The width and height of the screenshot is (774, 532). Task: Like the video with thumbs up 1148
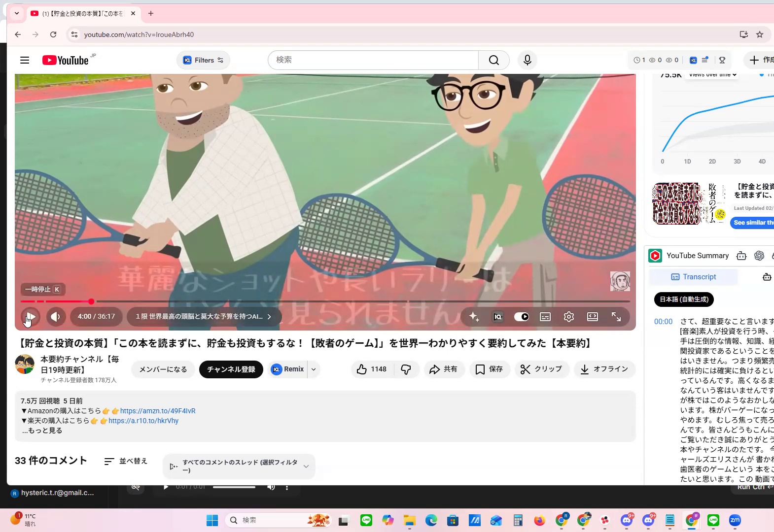click(372, 369)
